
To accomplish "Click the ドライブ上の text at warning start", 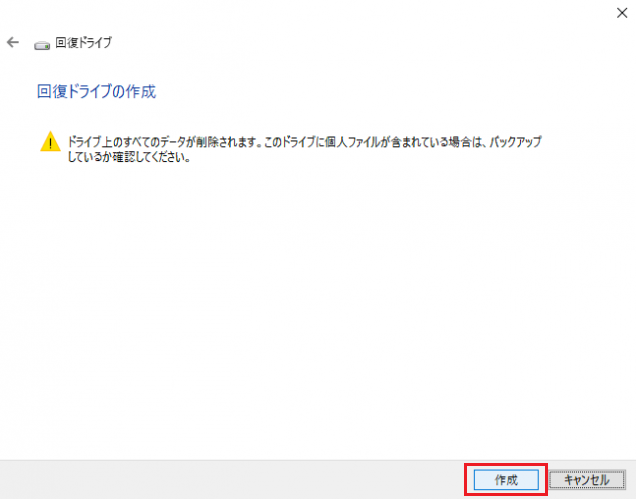I will click(x=89, y=142).
